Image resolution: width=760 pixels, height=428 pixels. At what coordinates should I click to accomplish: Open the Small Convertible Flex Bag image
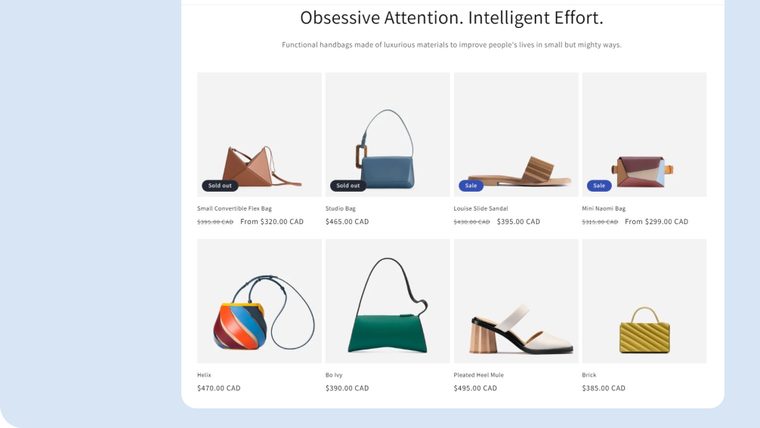coord(259,133)
